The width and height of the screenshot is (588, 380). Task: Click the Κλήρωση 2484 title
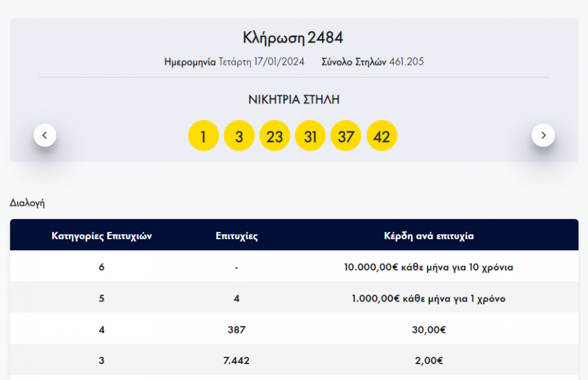point(293,38)
